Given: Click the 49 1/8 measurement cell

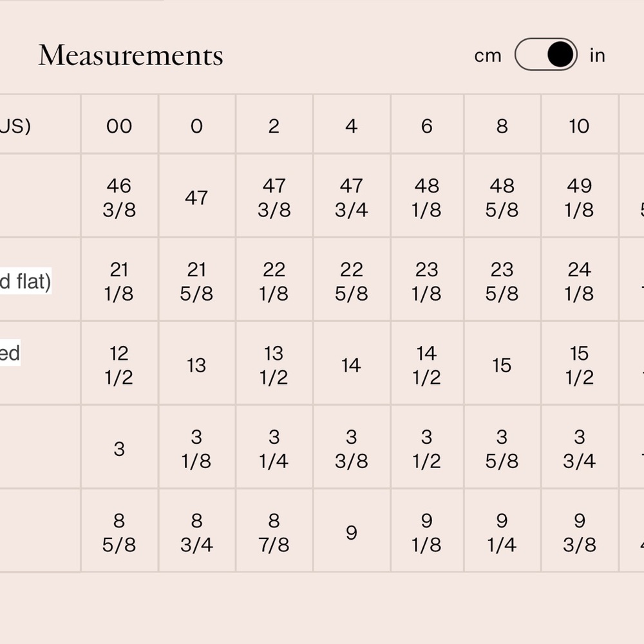Looking at the screenshot, I should [580, 196].
